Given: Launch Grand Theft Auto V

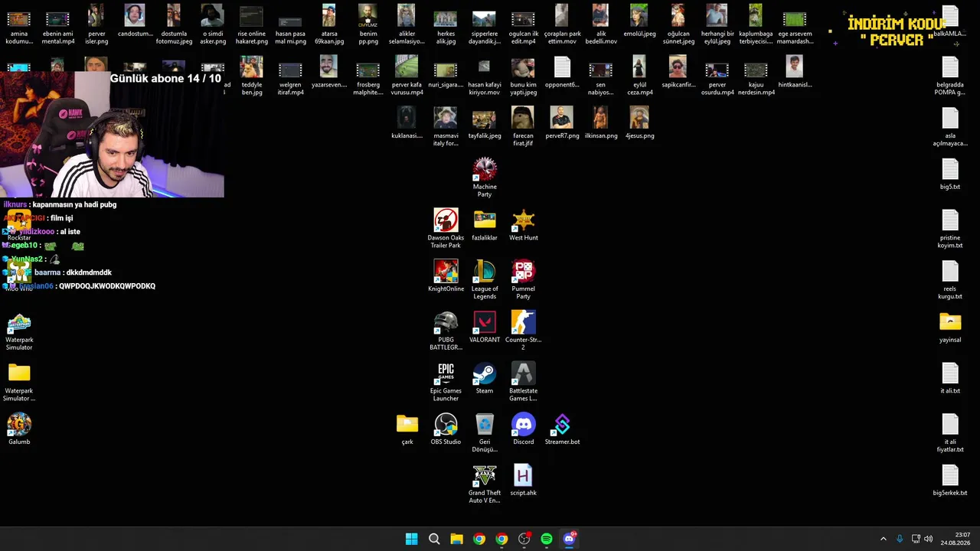Looking at the screenshot, I should click(485, 484).
